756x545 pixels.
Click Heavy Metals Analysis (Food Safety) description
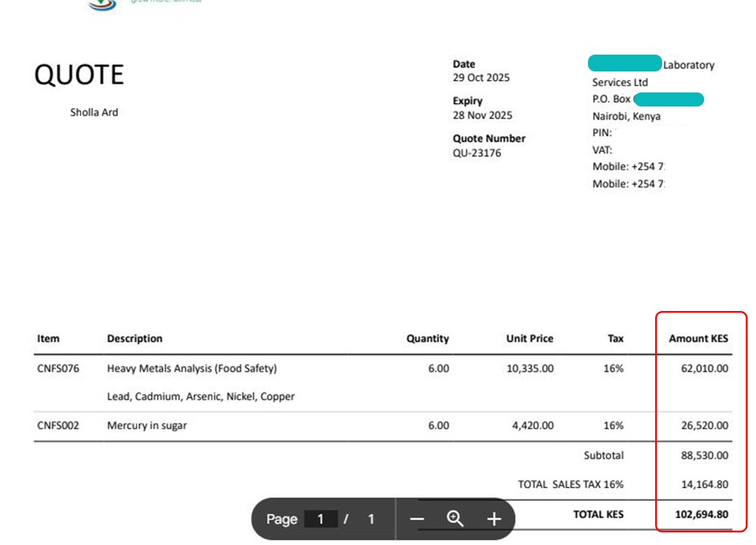192,368
